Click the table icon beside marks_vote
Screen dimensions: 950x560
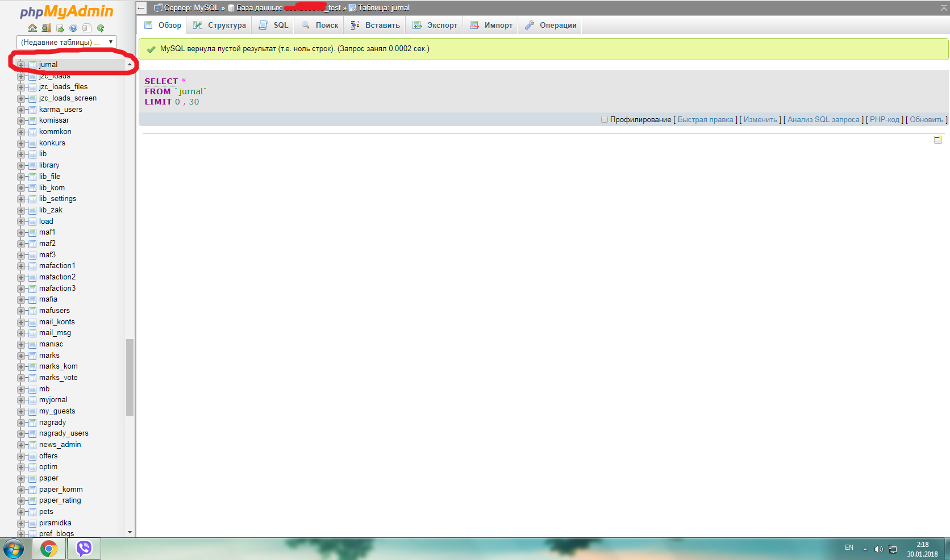32,378
